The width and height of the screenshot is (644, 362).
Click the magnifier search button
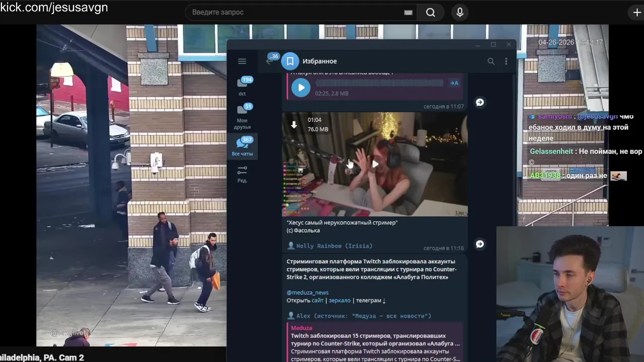pyautogui.click(x=431, y=13)
